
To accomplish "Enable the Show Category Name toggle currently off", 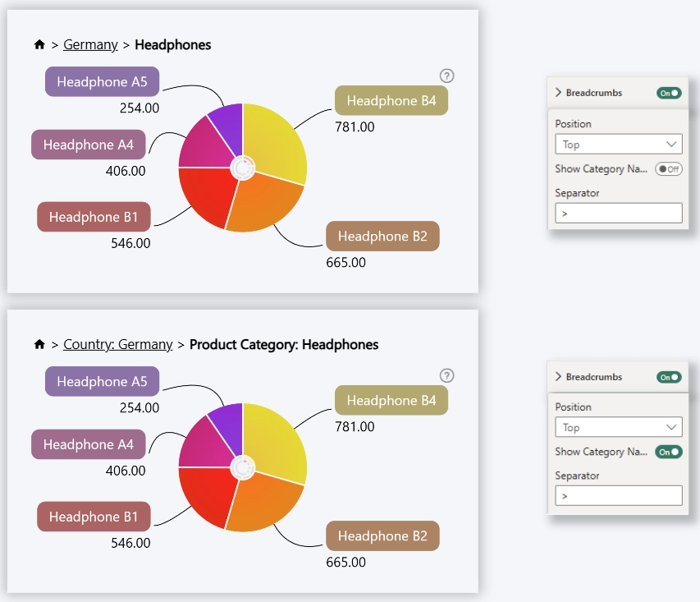I will [x=668, y=169].
